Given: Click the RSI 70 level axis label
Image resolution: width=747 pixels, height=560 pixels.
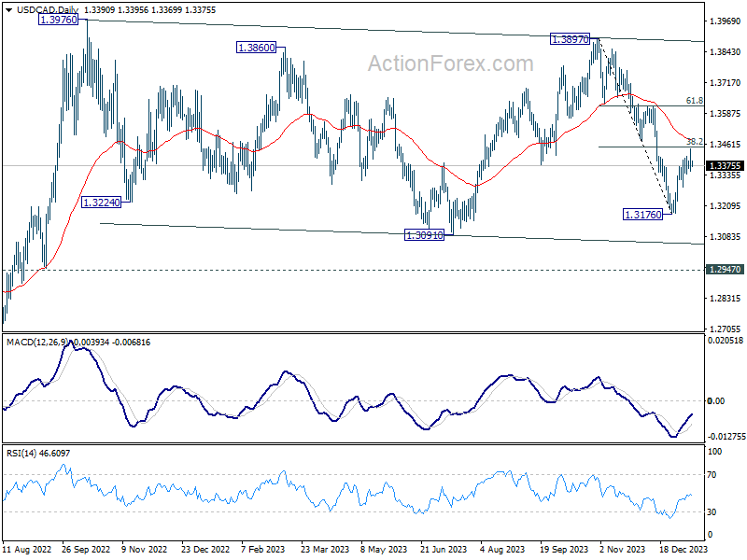Looking at the screenshot, I should 712,475.
